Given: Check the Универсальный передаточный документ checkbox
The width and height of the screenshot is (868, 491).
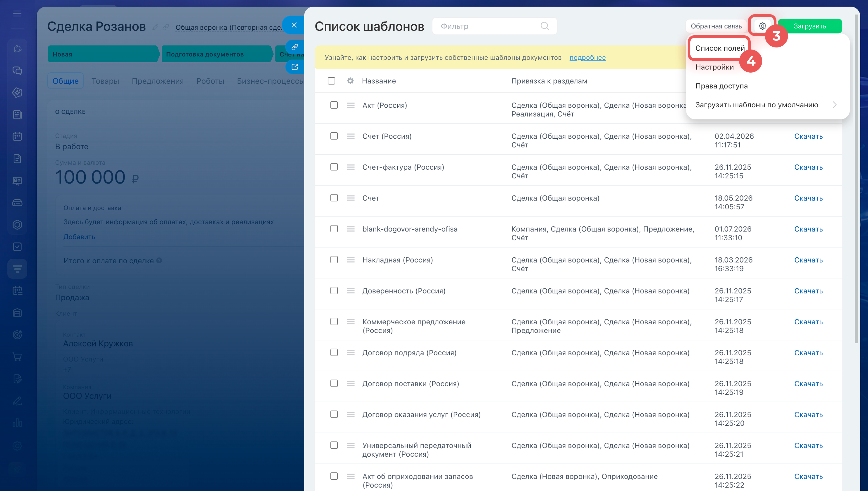Looking at the screenshot, I should point(334,445).
